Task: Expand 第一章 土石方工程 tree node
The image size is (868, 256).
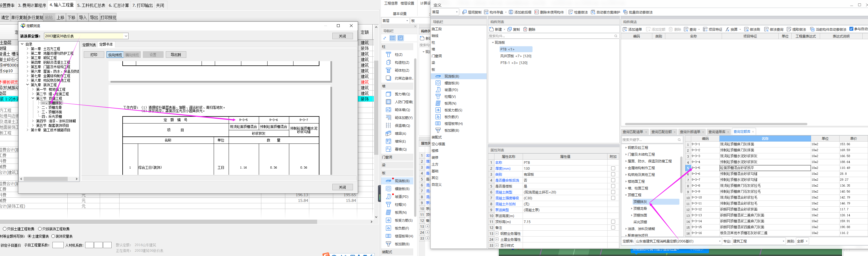Action: 28,49
